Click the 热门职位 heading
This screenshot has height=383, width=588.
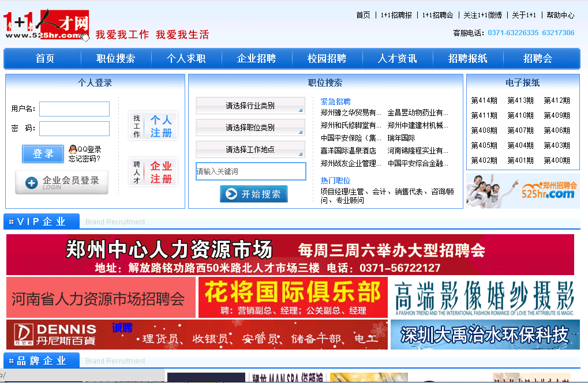pyautogui.click(x=335, y=181)
